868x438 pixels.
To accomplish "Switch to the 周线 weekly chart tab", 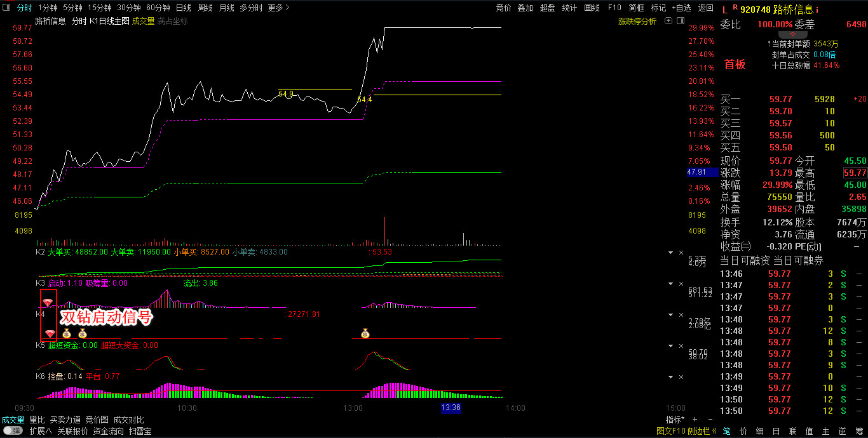I will [205, 8].
